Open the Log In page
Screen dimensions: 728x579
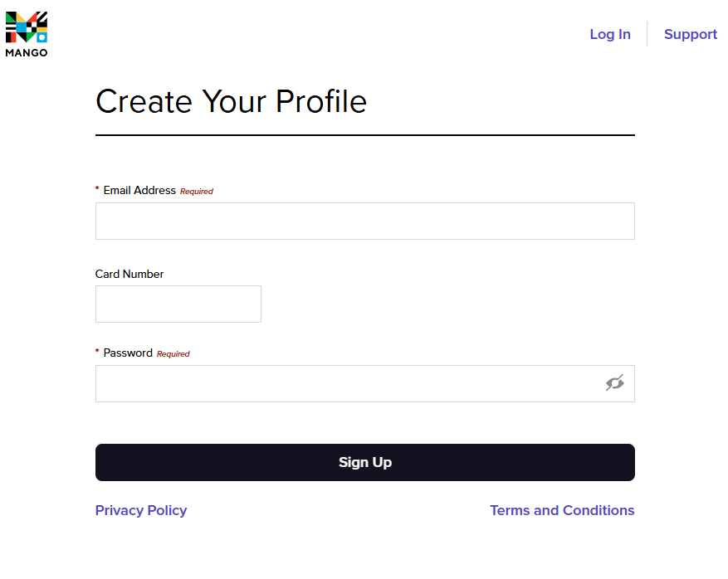[610, 34]
